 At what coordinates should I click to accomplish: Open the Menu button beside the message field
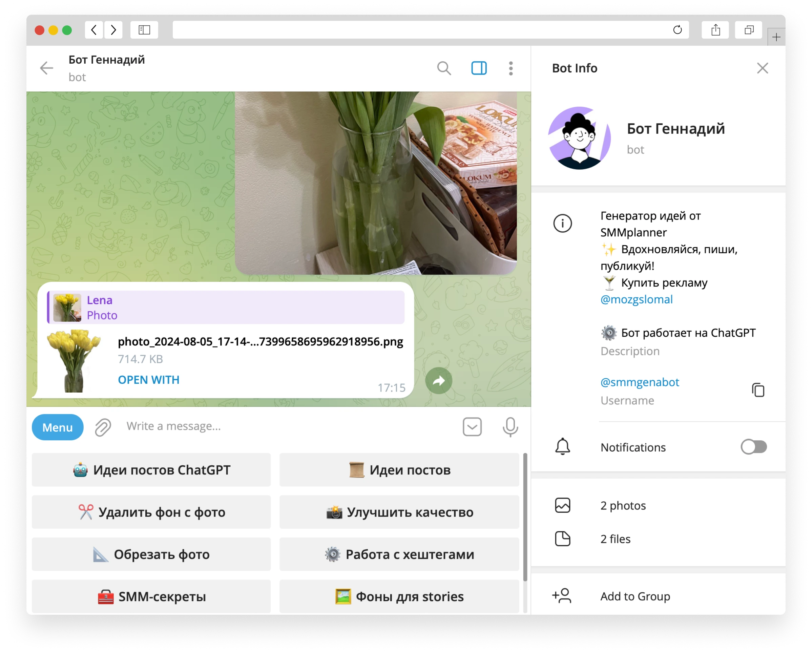[57, 427]
